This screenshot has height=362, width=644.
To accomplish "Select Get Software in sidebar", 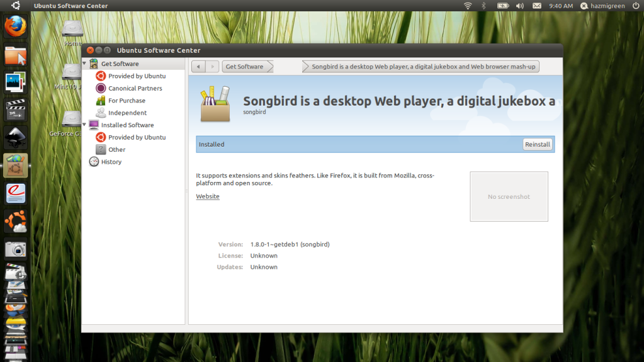I will 120,64.
